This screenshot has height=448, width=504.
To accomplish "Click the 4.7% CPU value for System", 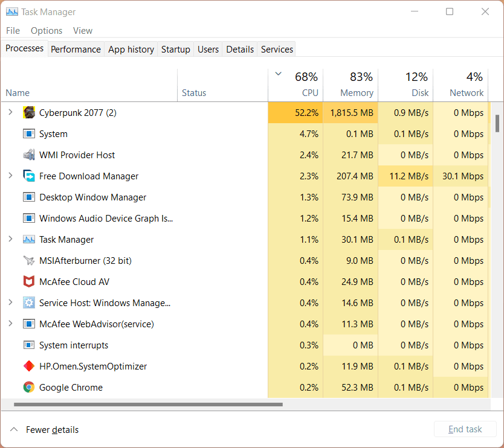I will pyautogui.click(x=309, y=134).
